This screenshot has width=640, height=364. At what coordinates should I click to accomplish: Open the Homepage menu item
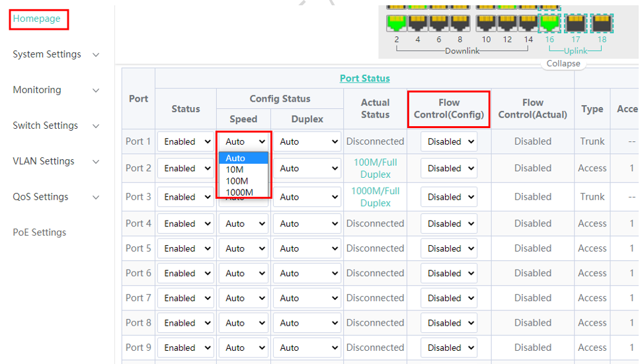point(37,19)
